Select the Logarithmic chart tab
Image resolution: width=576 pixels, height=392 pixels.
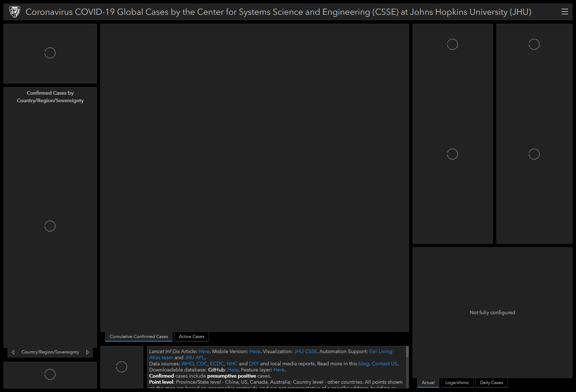[457, 383]
